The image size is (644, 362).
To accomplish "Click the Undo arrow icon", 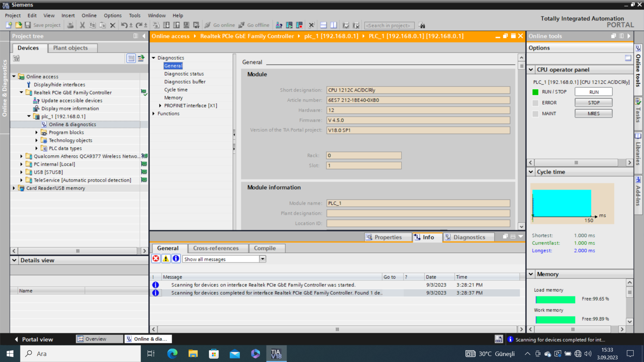I will click(x=124, y=25).
